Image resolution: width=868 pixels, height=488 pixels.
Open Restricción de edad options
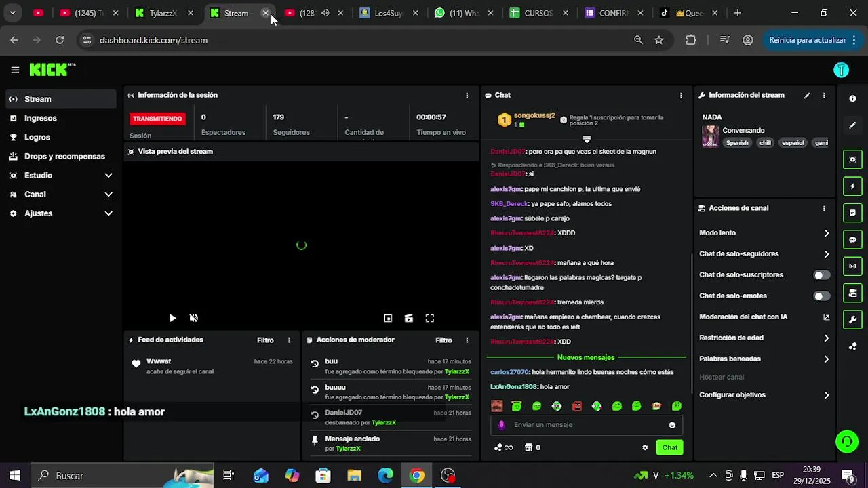coord(764,338)
